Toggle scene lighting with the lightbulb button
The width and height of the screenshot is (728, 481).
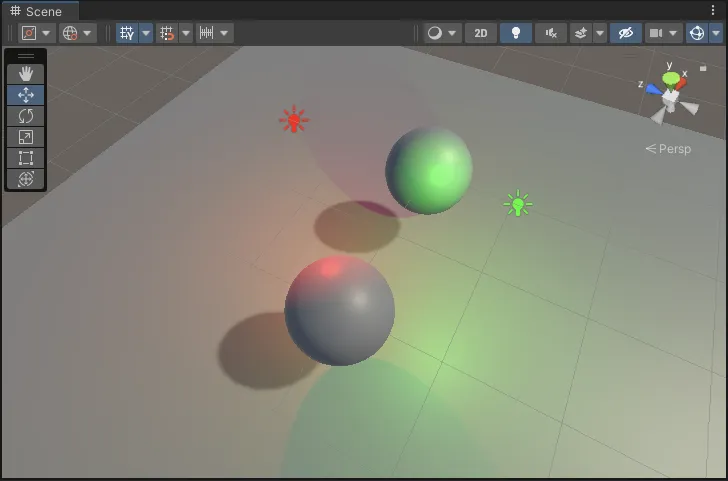pos(516,33)
